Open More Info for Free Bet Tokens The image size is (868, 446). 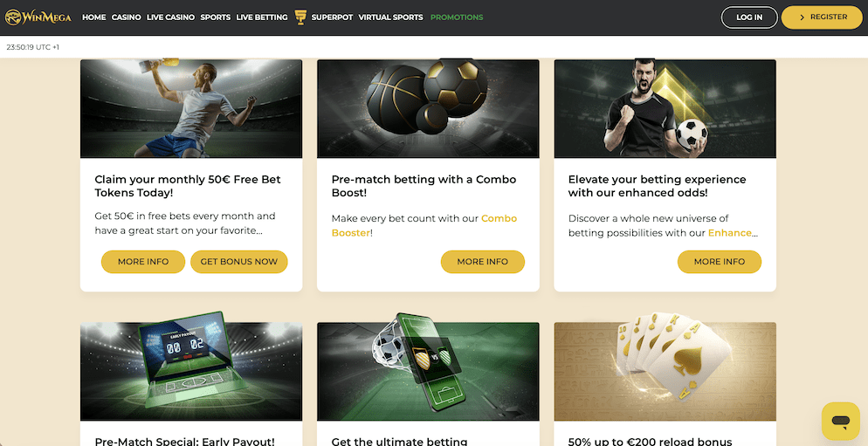(143, 262)
